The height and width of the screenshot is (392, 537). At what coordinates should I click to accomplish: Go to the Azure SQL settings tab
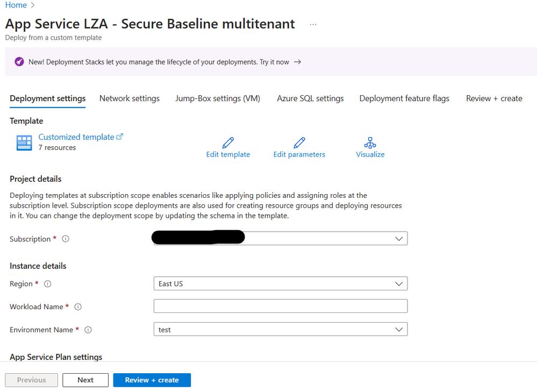point(310,98)
